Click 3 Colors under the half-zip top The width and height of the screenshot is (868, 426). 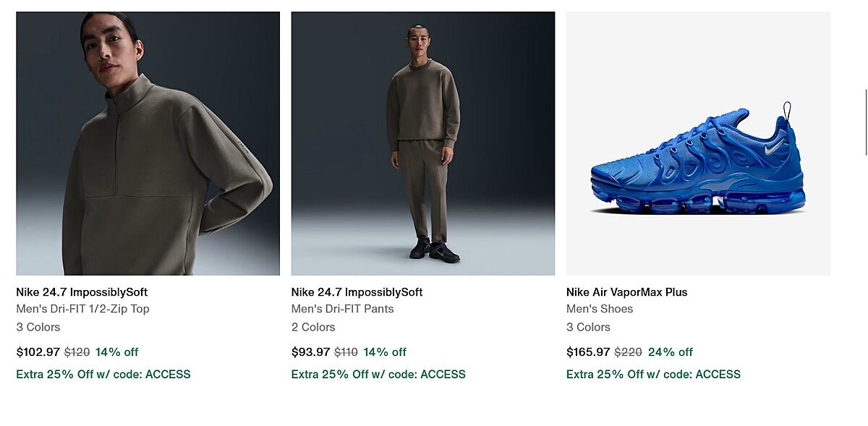pyautogui.click(x=38, y=327)
